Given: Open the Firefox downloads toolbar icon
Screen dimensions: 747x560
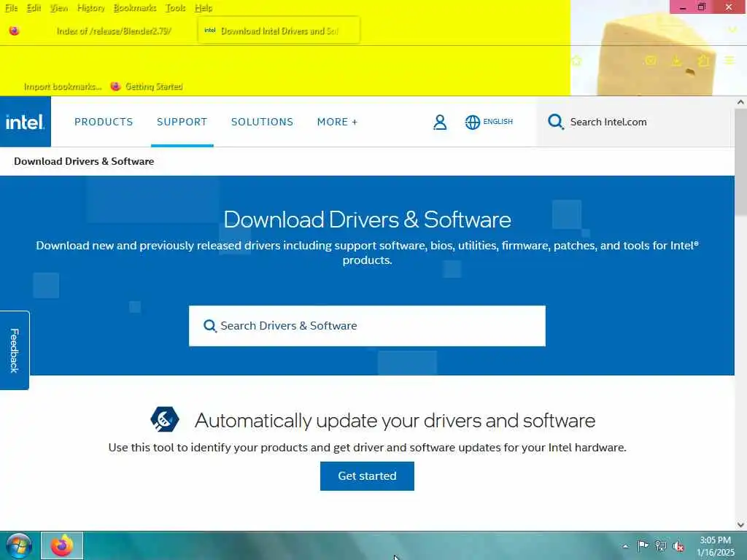Looking at the screenshot, I should click(x=676, y=61).
